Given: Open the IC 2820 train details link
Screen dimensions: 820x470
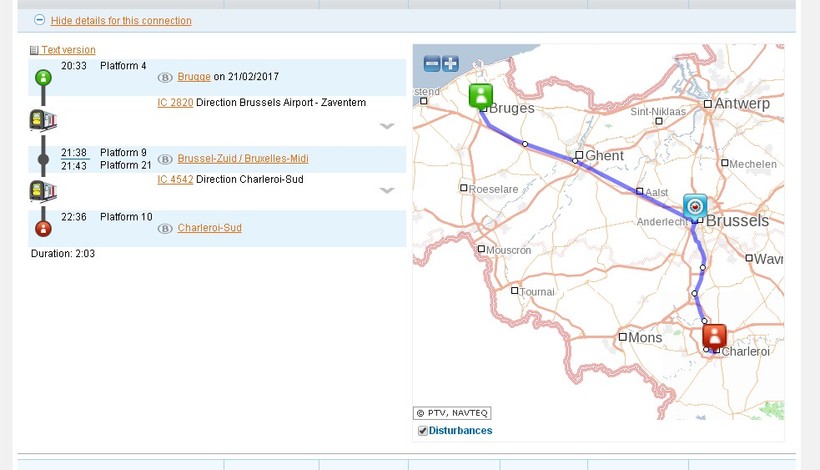Looking at the screenshot, I should (x=175, y=103).
